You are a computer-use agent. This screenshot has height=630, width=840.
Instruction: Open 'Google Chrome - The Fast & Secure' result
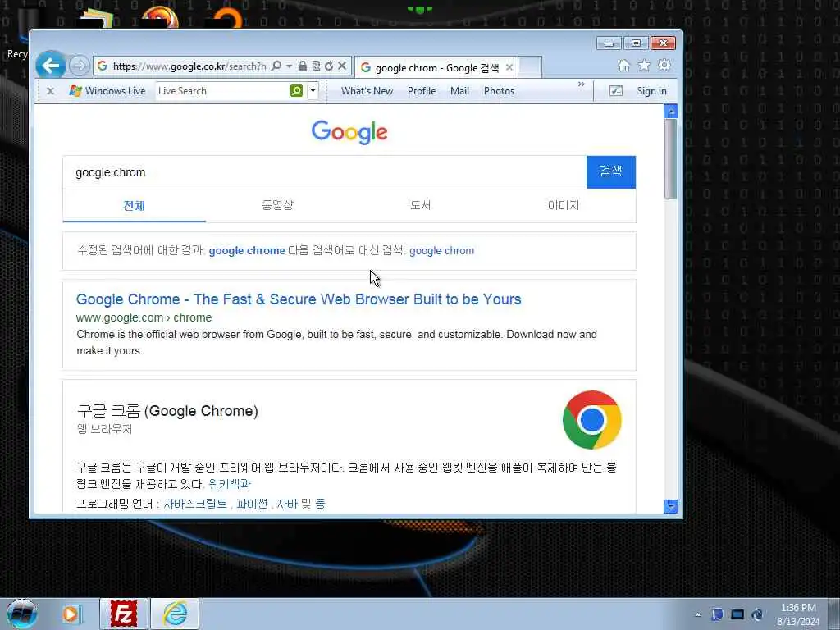coord(299,299)
